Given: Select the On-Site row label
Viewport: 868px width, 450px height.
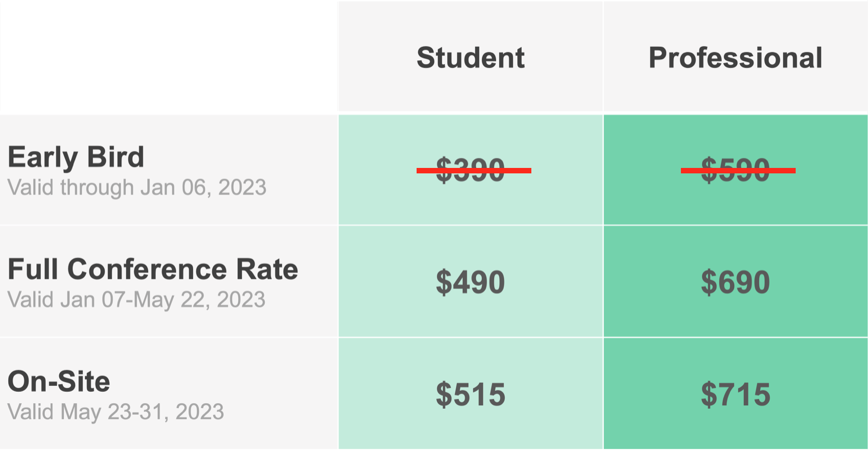Looking at the screenshot, I should click(59, 382).
